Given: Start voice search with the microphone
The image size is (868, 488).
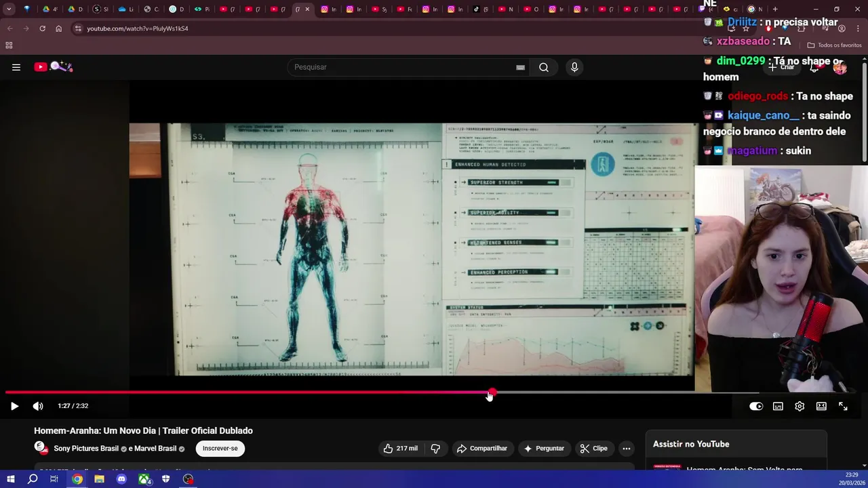Looking at the screenshot, I should [574, 67].
